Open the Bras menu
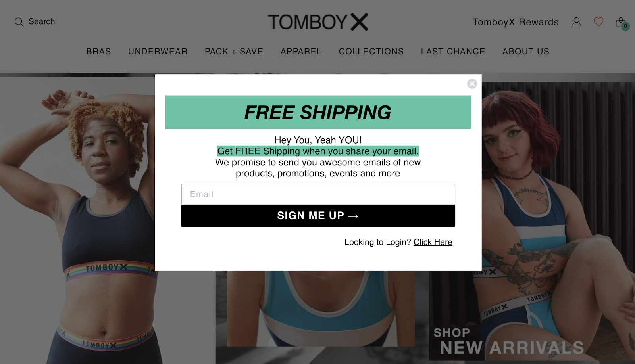Viewport: 635px width, 364px height. click(x=98, y=52)
